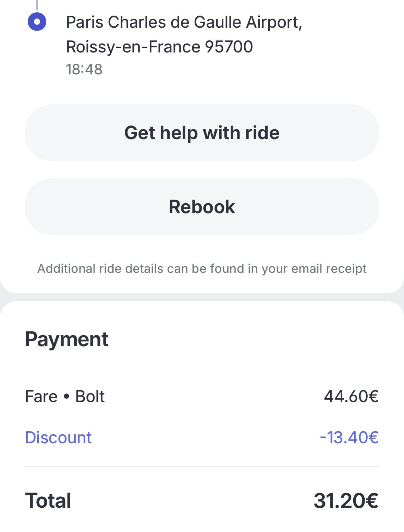404x532 pixels.
Task: Tap the 31.20€ total amount
Action: click(346, 500)
